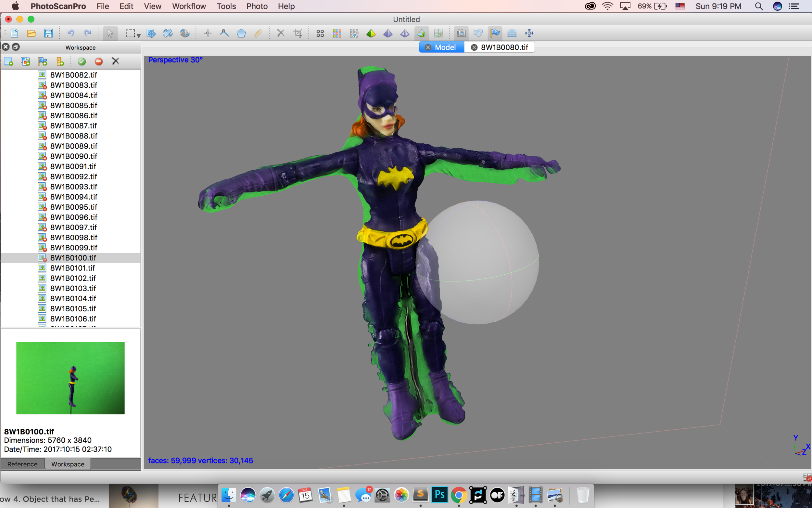Viewport: 812px width, 508px height.
Task: Show the Dense Cloud view
Action: click(337, 33)
